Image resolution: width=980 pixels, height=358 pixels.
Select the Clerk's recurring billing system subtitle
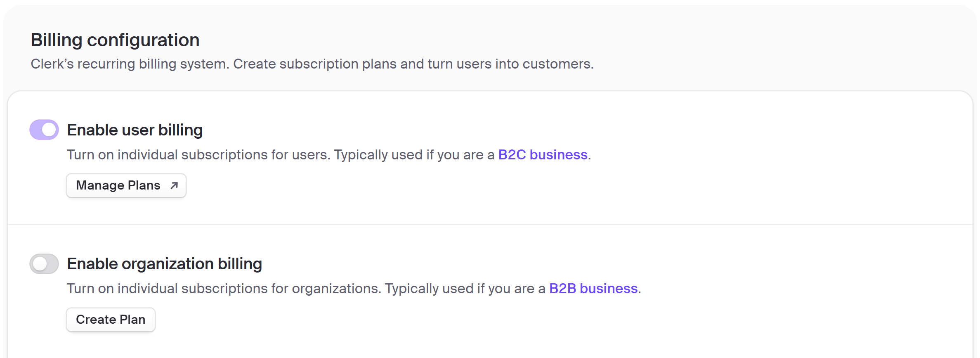(312, 64)
